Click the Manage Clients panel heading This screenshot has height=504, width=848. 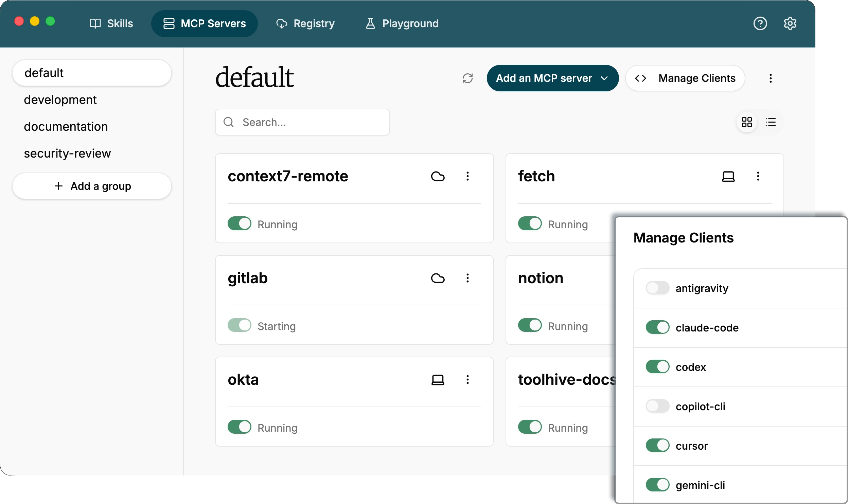684,237
